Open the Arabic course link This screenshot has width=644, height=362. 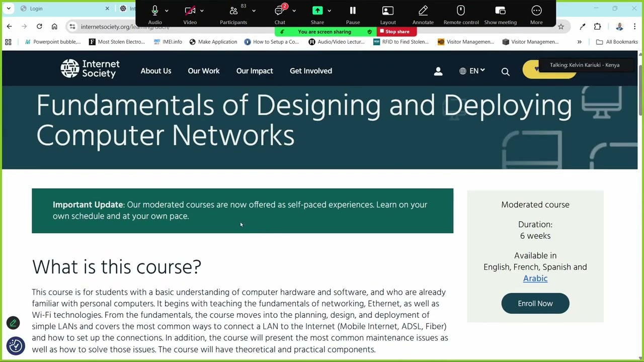535,279
